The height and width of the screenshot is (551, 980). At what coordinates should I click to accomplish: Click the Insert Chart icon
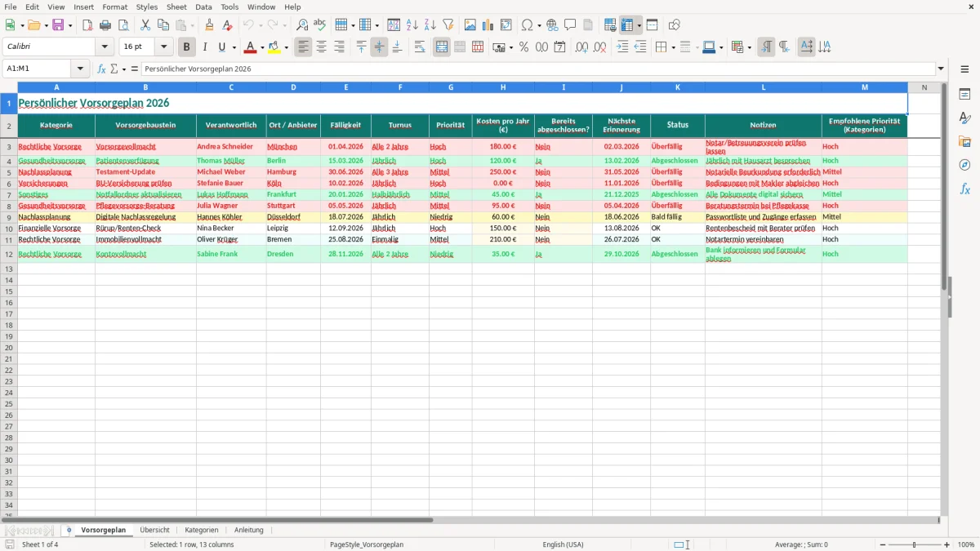pyautogui.click(x=488, y=25)
